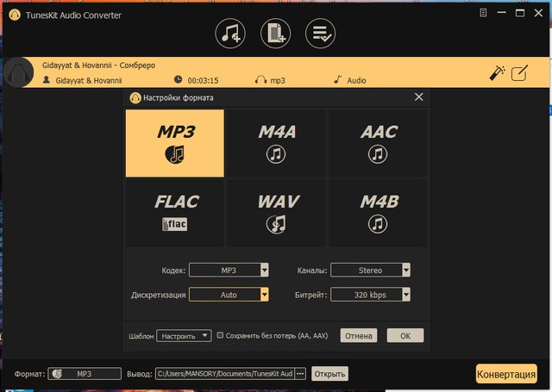This screenshot has width=552, height=392.
Task: Pick the WAV format tile
Action: click(x=276, y=212)
